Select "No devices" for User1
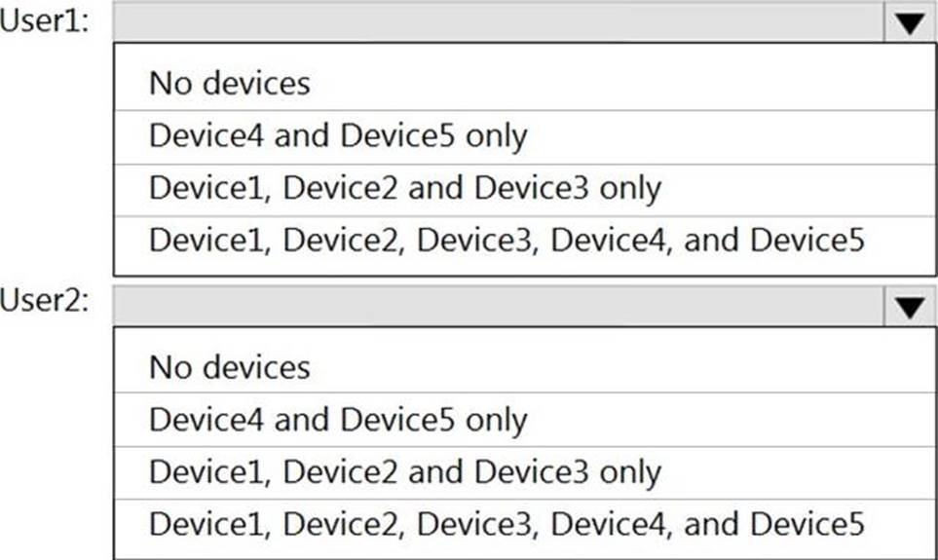The image size is (938, 560). (x=230, y=83)
